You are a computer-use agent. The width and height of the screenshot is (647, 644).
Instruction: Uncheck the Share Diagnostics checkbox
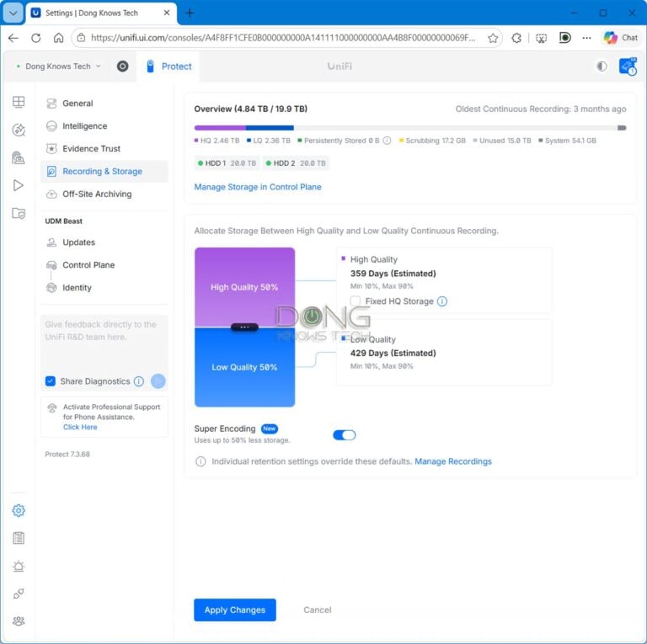[51, 381]
